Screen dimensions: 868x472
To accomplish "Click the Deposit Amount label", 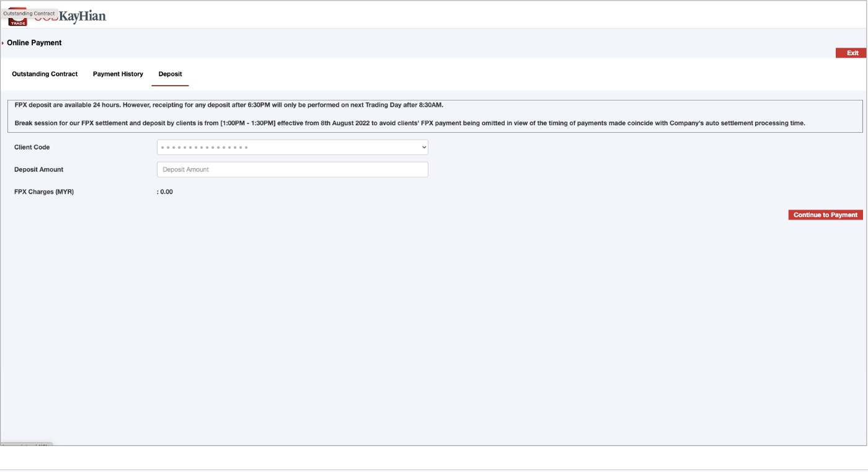I will (39, 169).
